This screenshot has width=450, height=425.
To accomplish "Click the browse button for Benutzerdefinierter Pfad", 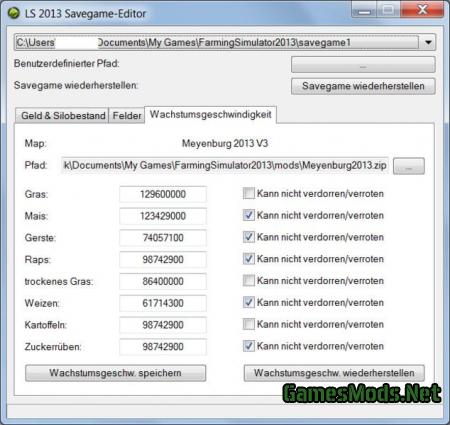I will click(363, 64).
